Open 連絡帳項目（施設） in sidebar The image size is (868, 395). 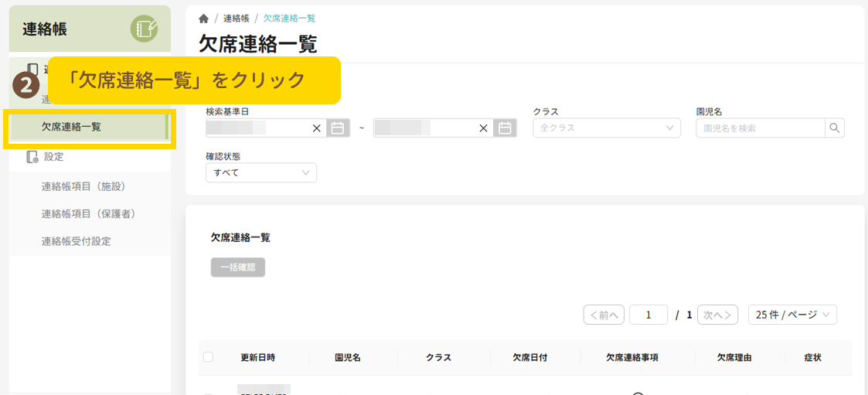pos(83,186)
